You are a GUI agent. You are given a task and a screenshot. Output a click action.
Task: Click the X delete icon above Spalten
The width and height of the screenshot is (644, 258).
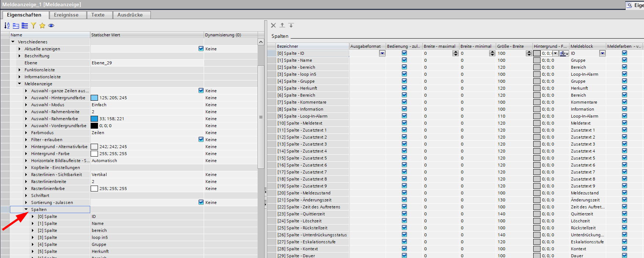273,25
